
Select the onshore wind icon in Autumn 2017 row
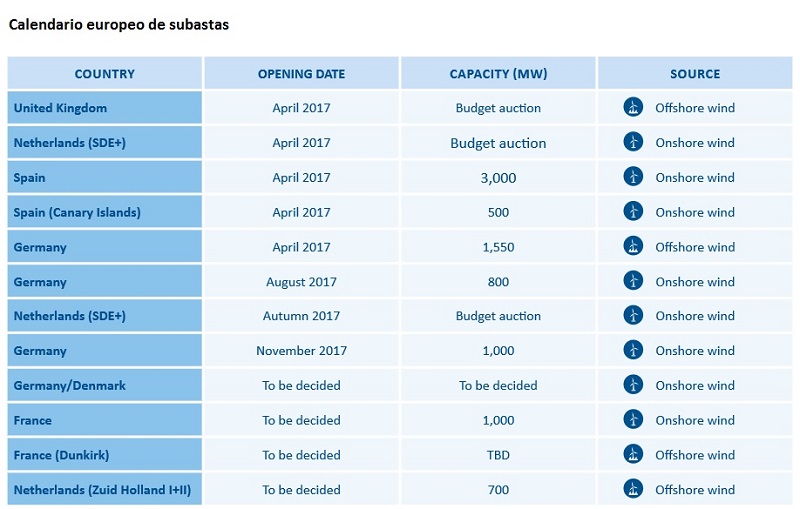tap(632, 316)
